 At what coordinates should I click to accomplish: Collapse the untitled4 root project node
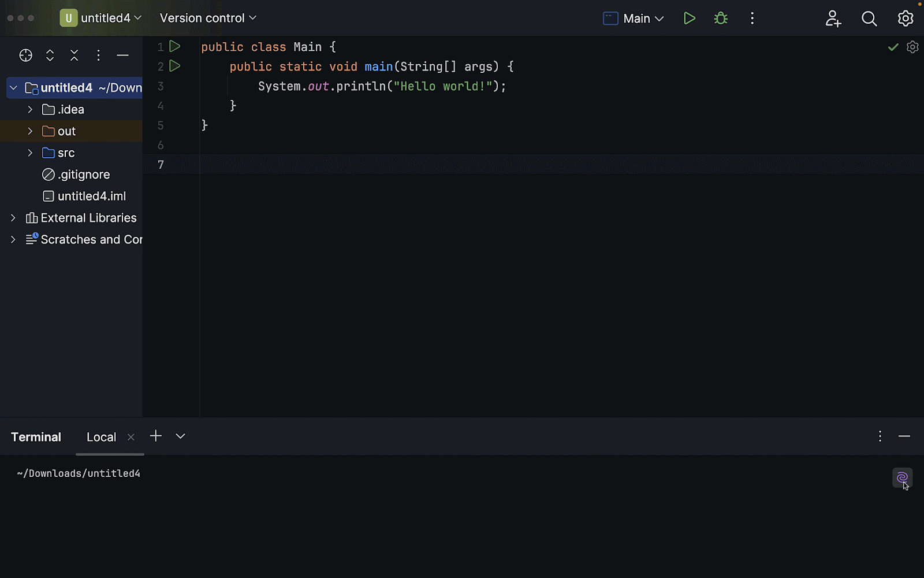coord(13,88)
